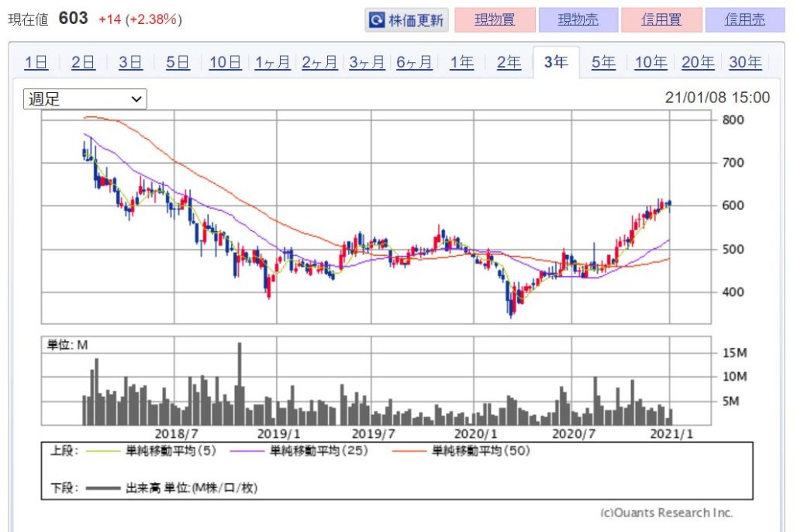Select the 2日 period tab
The height and width of the screenshot is (532, 794).
[83, 62]
